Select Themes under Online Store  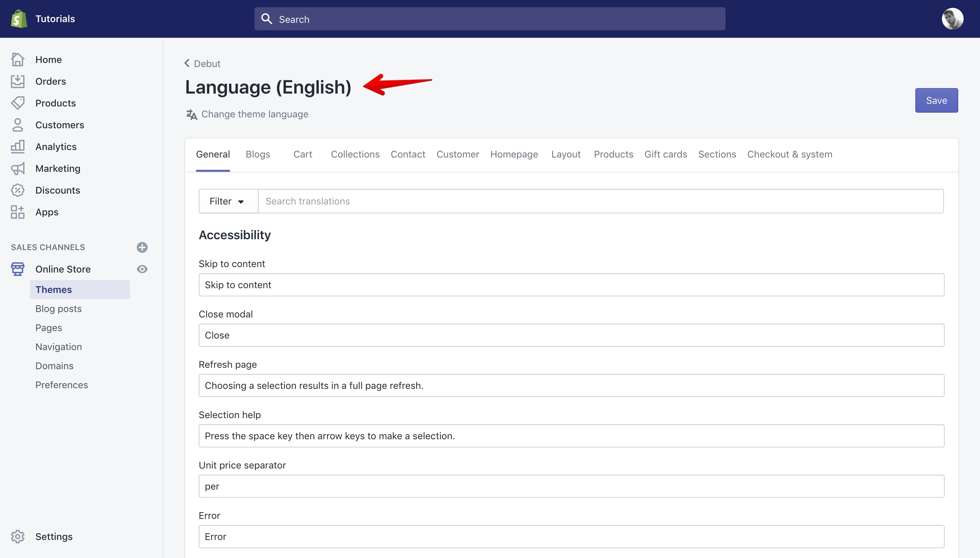(80, 290)
